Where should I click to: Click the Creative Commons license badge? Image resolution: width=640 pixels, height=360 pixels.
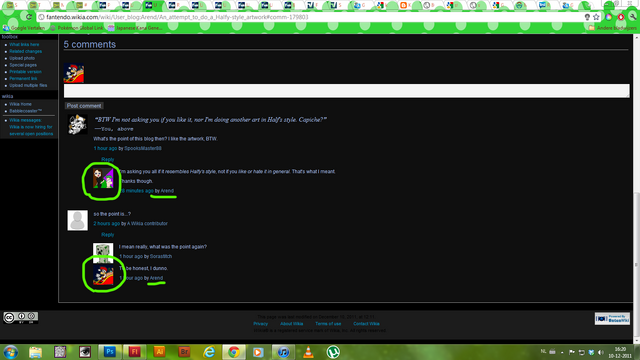(x=21, y=318)
